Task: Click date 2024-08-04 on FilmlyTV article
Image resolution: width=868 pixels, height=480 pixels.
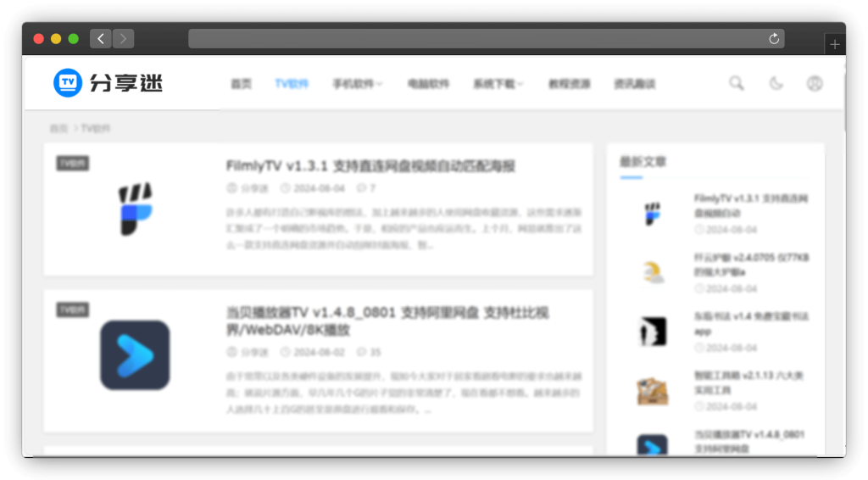Action: tap(313, 188)
